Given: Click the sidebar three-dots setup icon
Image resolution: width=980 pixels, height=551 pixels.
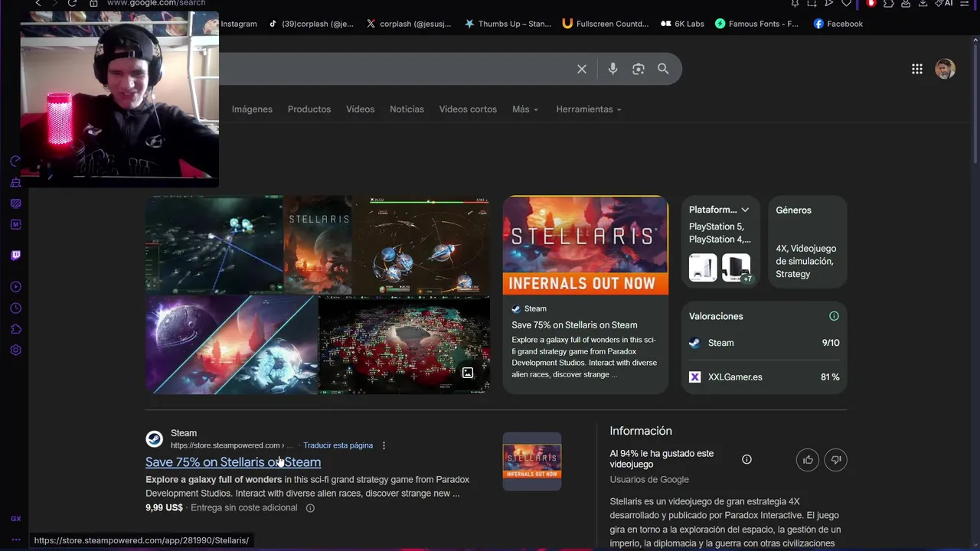Looking at the screenshot, I should (x=15, y=540).
